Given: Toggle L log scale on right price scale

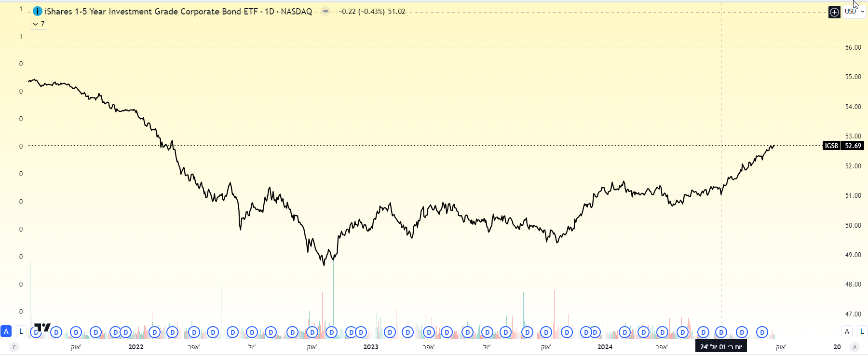Looking at the screenshot, I should click(x=862, y=331).
